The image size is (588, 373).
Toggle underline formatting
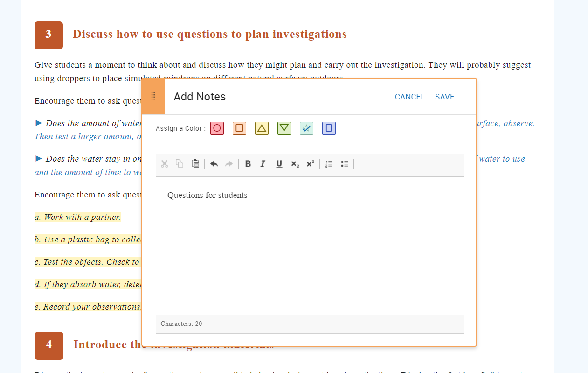tap(279, 164)
